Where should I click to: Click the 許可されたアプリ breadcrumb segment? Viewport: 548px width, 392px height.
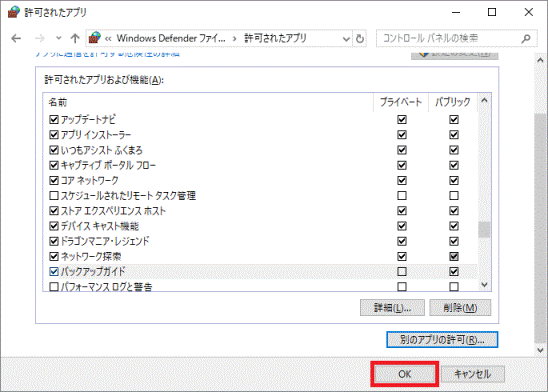pyautogui.click(x=275, y=38)
